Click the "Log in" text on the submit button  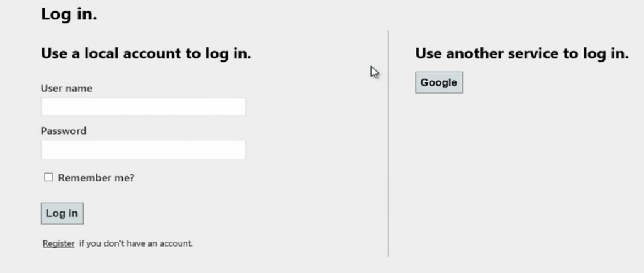point(62,213)
